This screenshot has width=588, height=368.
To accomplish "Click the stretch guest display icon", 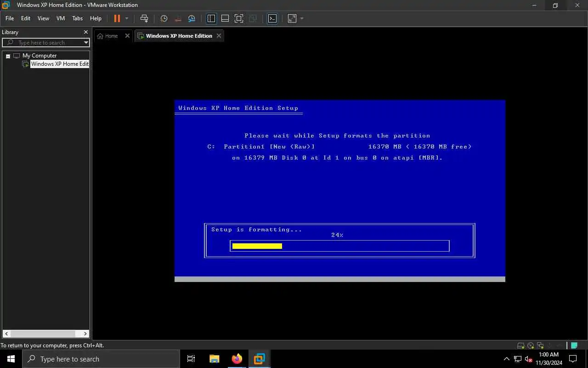I will click(292, 18).
